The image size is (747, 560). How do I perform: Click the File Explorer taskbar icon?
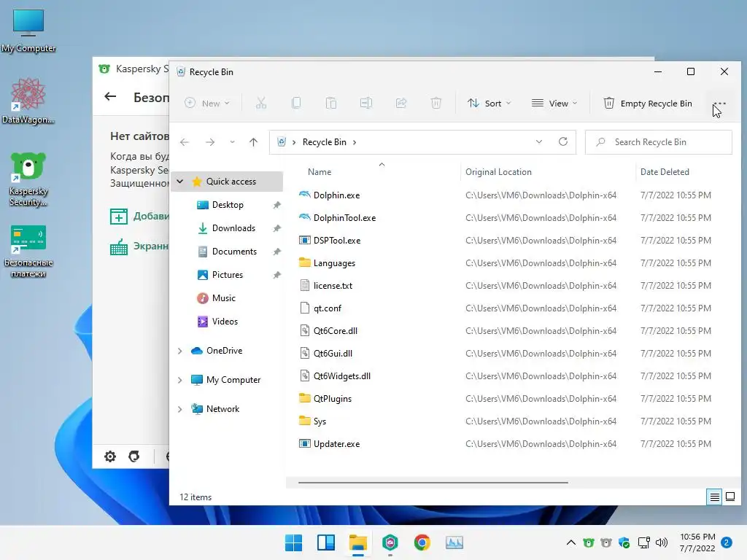pos(357,542)
